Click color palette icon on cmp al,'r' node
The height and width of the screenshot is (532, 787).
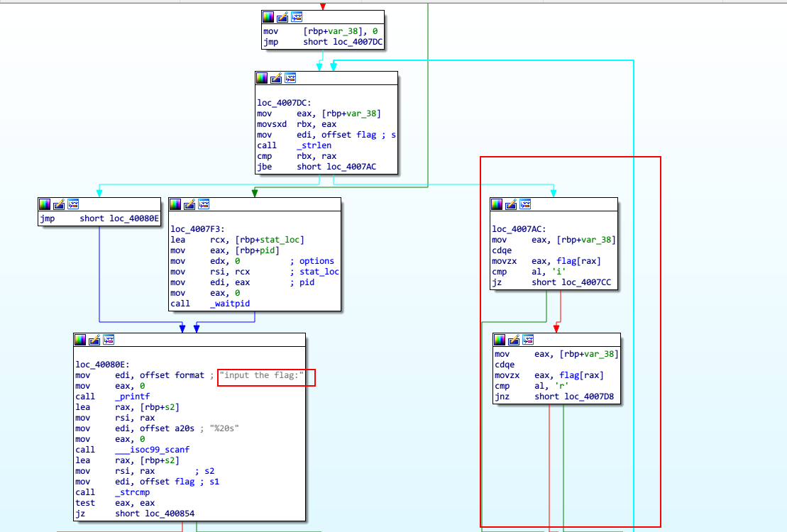[x=500, y=340]
